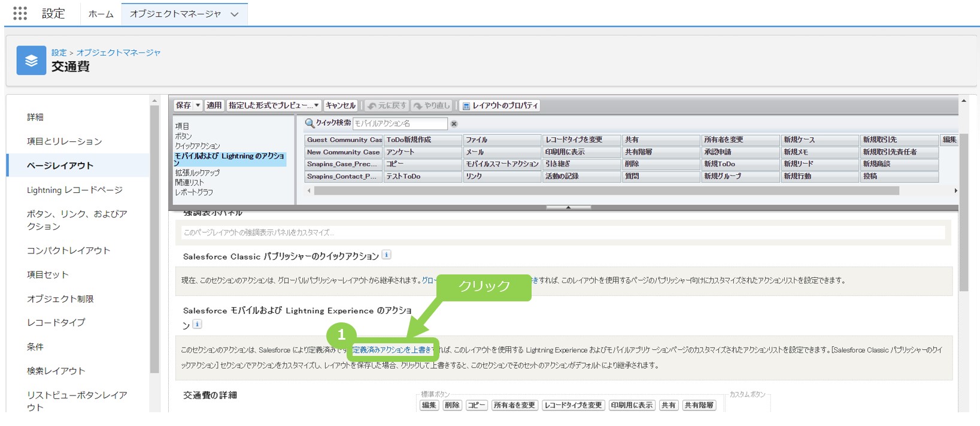This screenshot has height=426, width=980.
Task: Expand the オブジェクトマネージャ tab chevron
Action: [235, 14]
